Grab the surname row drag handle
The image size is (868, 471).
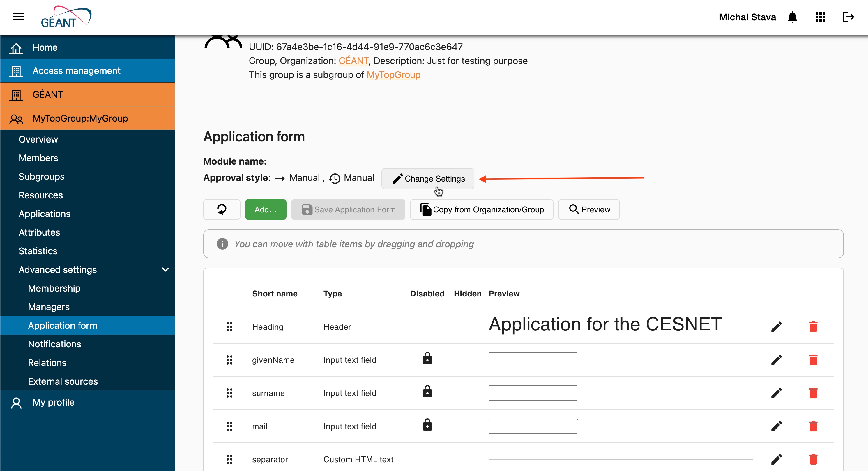click(x=229, y=393)
